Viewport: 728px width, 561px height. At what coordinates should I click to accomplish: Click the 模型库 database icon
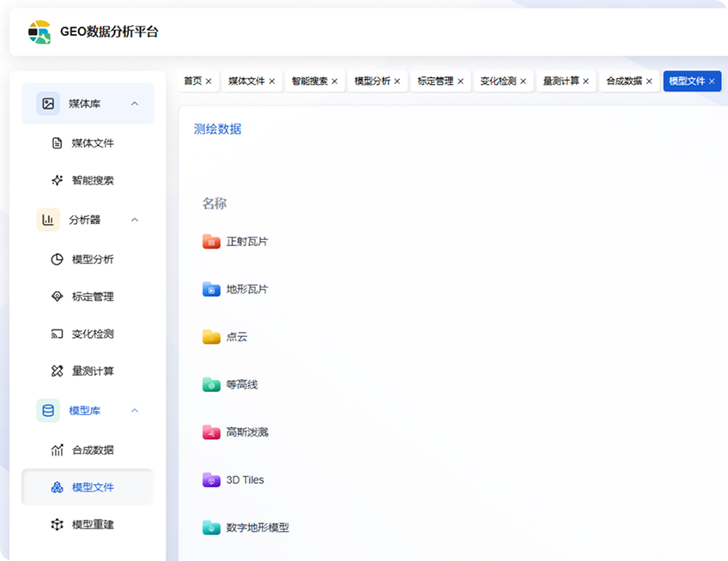48,410
